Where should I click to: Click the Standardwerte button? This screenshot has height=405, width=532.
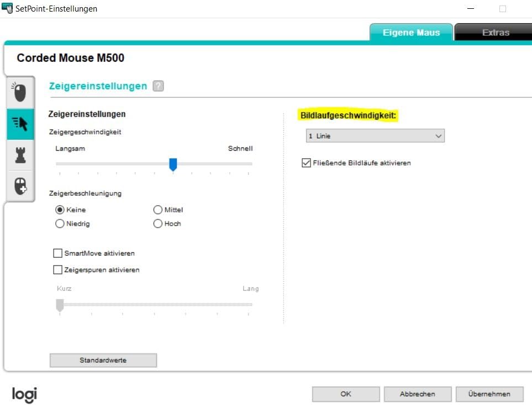(103, 360)
